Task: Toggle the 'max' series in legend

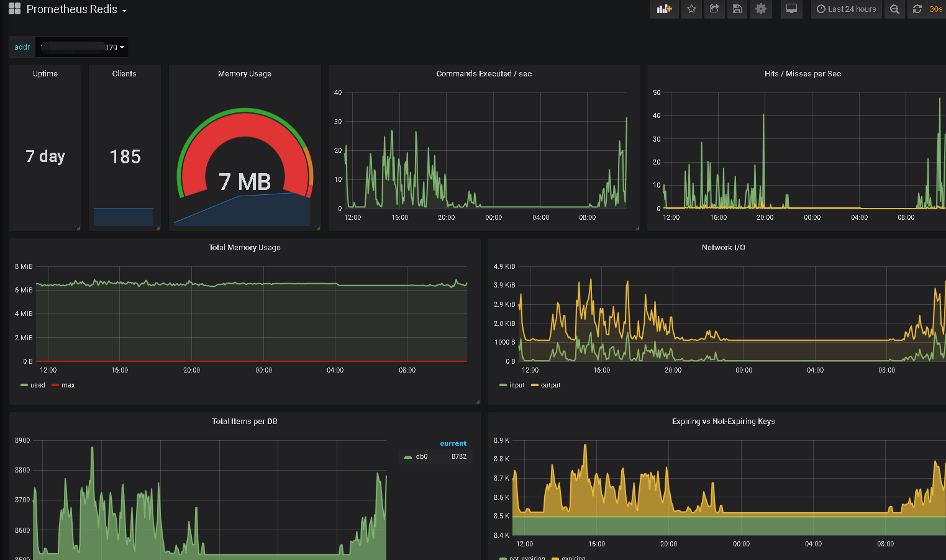Action: (68, 386)
